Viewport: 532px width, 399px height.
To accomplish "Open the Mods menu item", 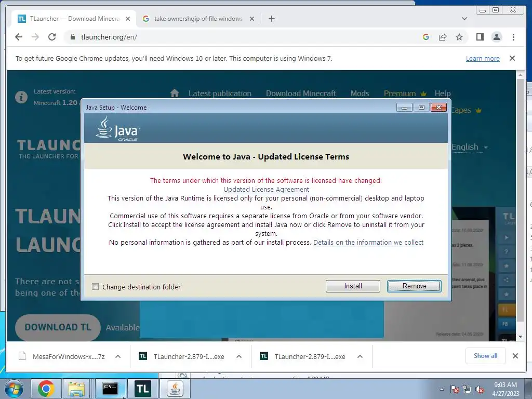I will tap(360, 94).
